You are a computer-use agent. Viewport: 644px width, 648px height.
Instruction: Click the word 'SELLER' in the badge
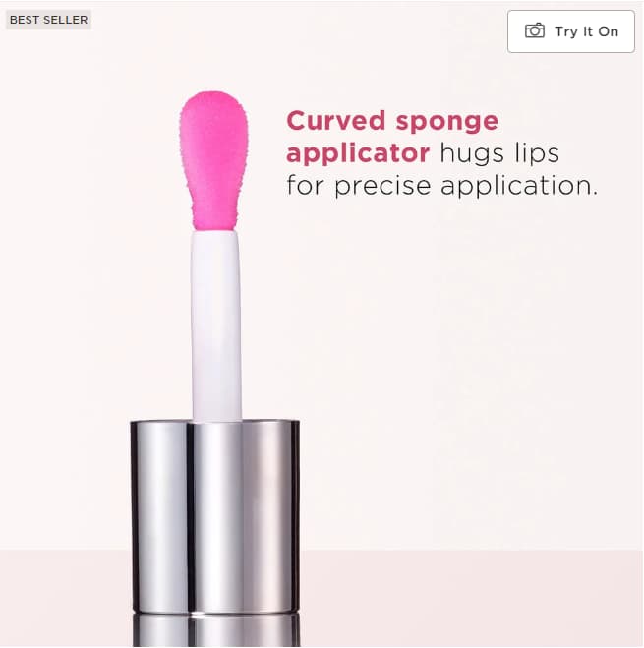click(x=65, y=20)
